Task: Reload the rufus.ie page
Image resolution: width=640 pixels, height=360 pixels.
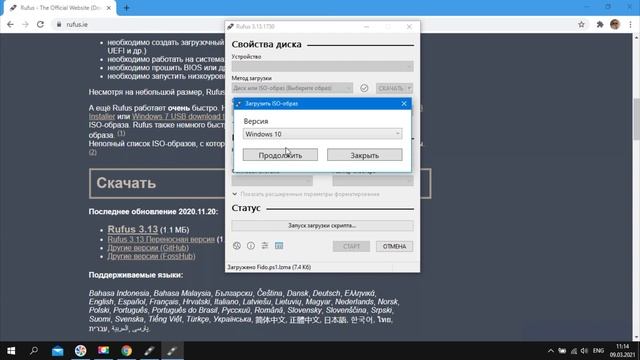Action: coord(40,24)
